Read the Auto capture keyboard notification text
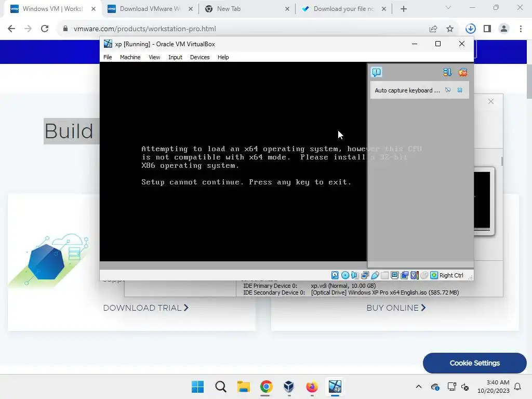 pyautogui.click(x=407, y=90)
